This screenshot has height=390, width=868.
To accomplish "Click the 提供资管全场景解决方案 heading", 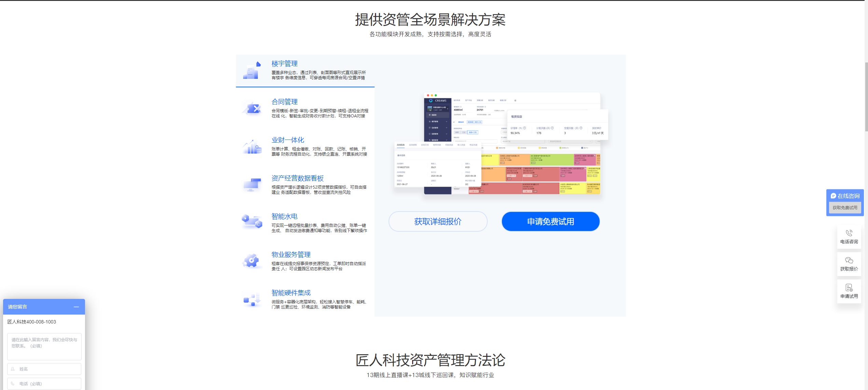I will click(430, 19).
